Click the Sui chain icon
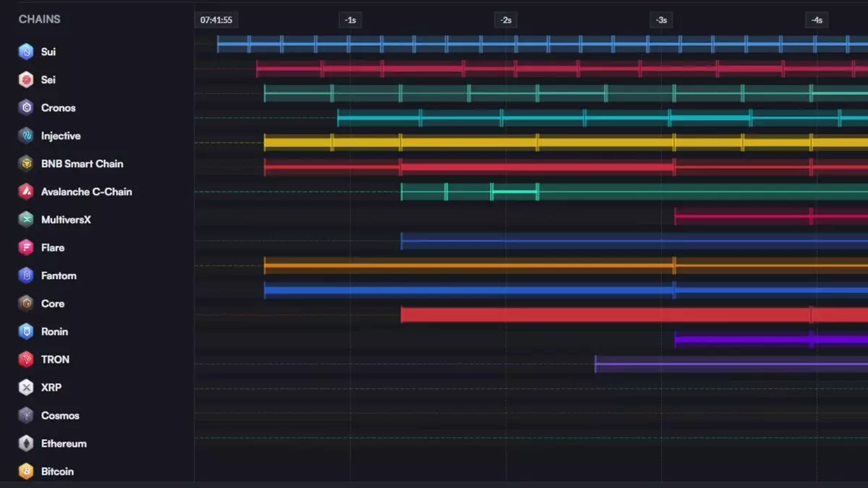This screenshot has width=868, height=488. 26,51
